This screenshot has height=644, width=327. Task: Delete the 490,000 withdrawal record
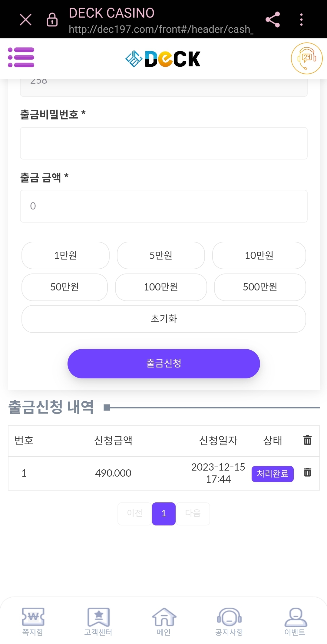307,472
